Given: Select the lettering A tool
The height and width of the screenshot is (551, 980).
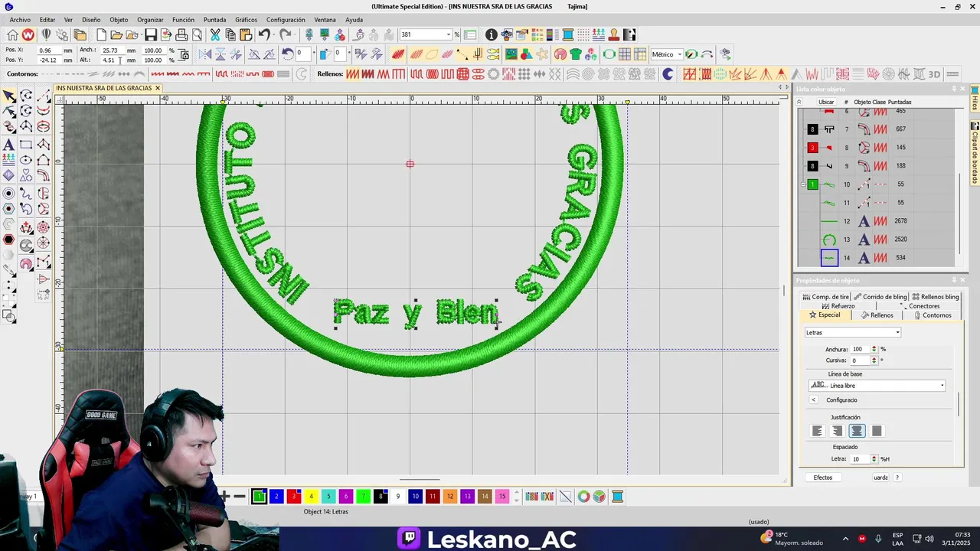Looking at the screenshot, I should point(8,145).
